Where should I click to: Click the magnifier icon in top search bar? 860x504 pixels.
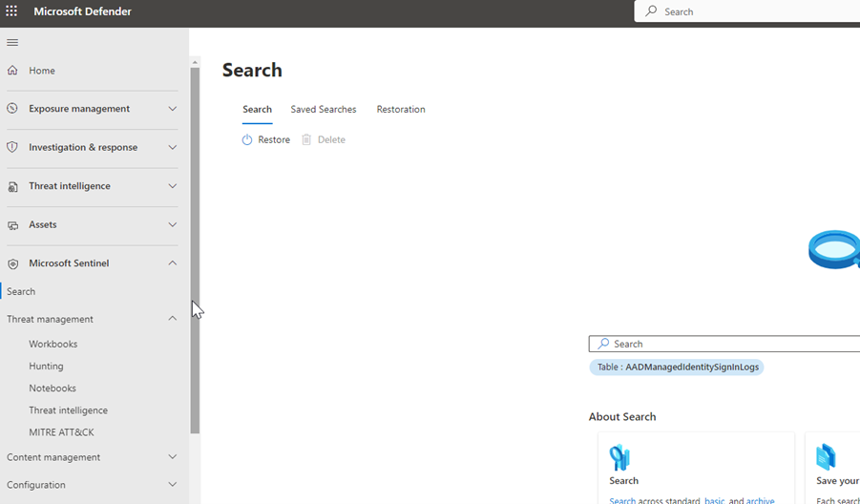coord(651,10)
